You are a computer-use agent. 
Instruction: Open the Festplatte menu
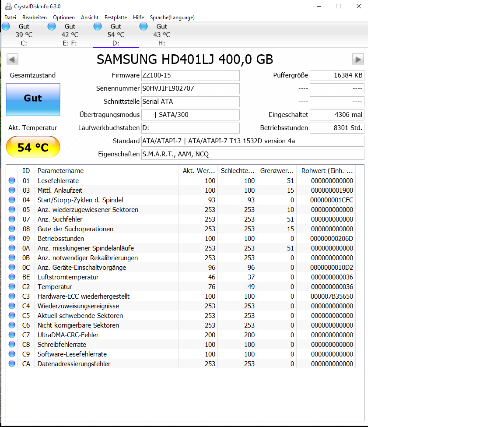click(115, 18)
